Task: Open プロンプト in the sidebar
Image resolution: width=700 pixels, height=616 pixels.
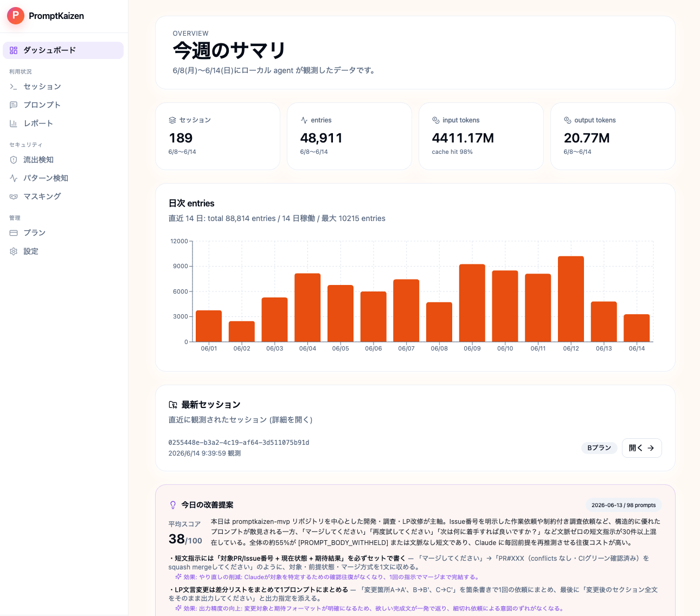Action: click(x=63, y=105)
